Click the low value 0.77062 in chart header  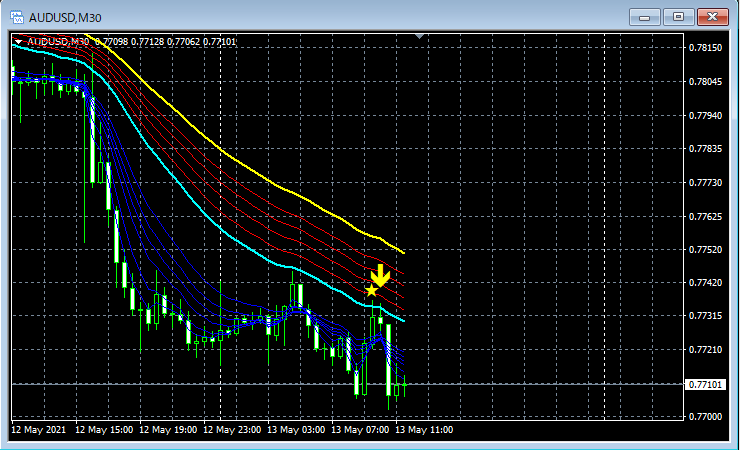click(183, 42)
